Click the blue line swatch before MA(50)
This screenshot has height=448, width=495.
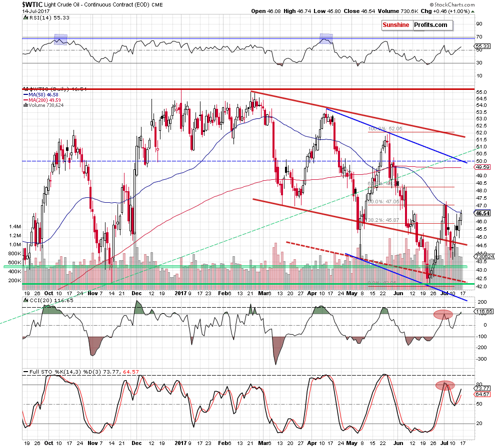(x=25, y=94)
